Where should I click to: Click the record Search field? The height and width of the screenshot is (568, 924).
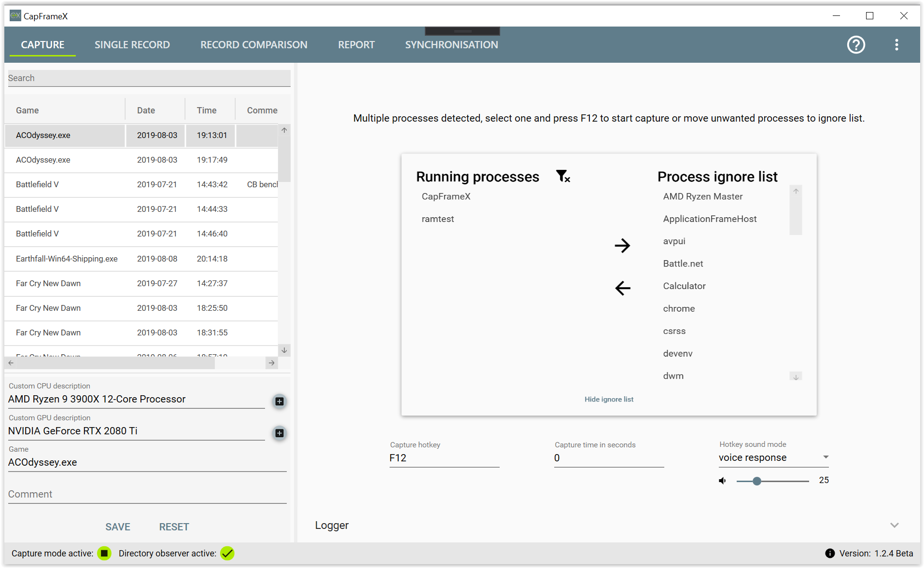[x=149, y=78]
